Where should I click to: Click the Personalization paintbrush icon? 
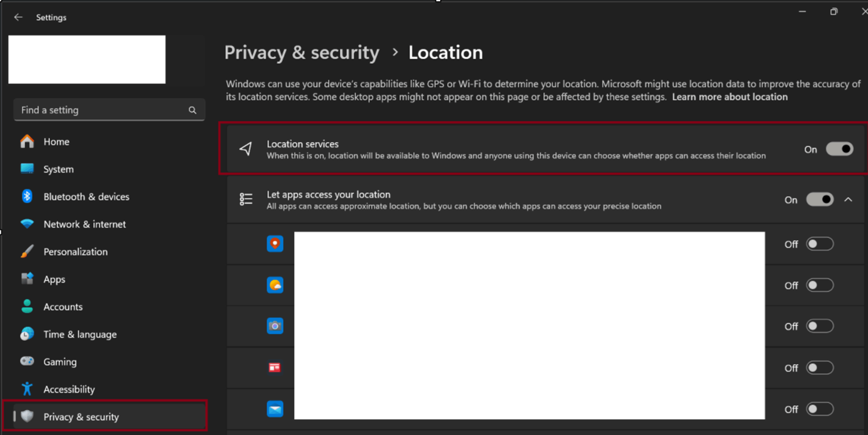click(x=27, y=251)
